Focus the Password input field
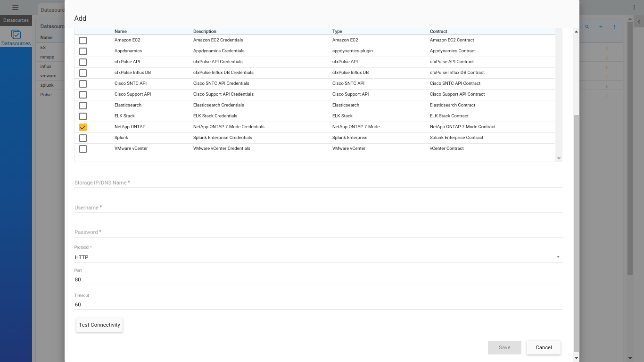This screenshot has width=644, height=362. point(318,232)
